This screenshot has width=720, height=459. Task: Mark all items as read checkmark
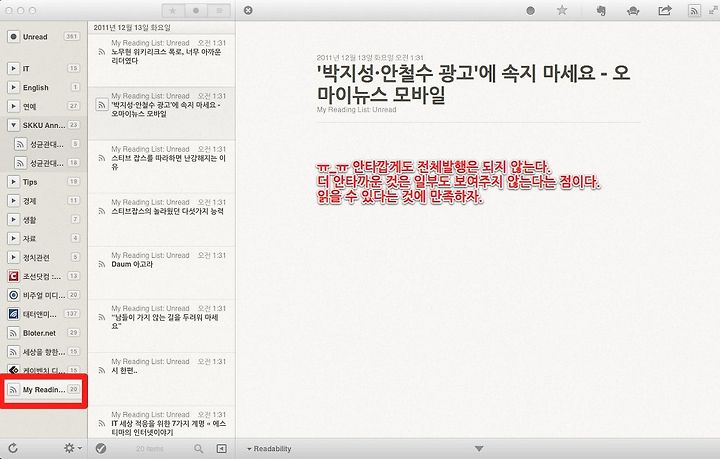101,448
